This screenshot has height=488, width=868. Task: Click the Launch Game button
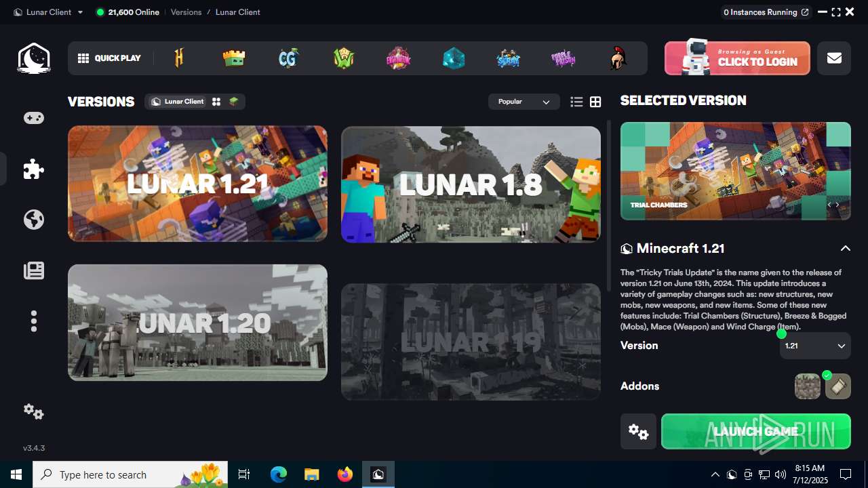coord(756,431)
